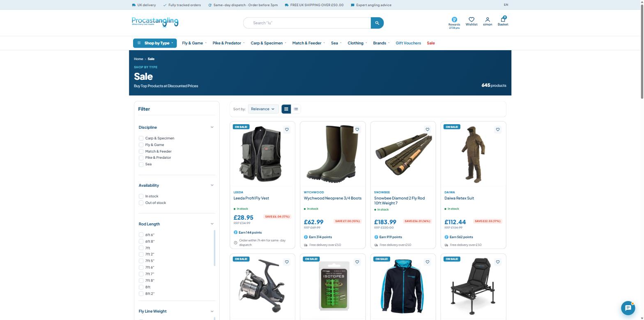Tick the Sea discipline checkbox
This screenshot has height=320, width=644.
141,164
